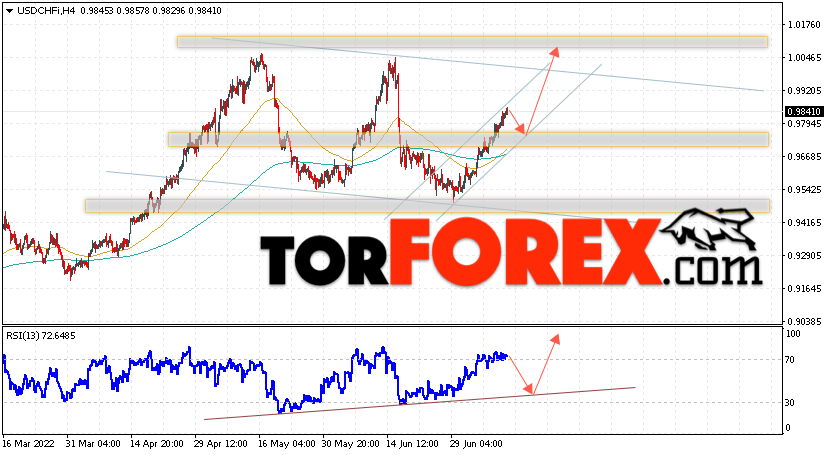828x455 pixels.
Task: Click the USDCHFi,H4 symbol title
Action: [x=46, y=11]
